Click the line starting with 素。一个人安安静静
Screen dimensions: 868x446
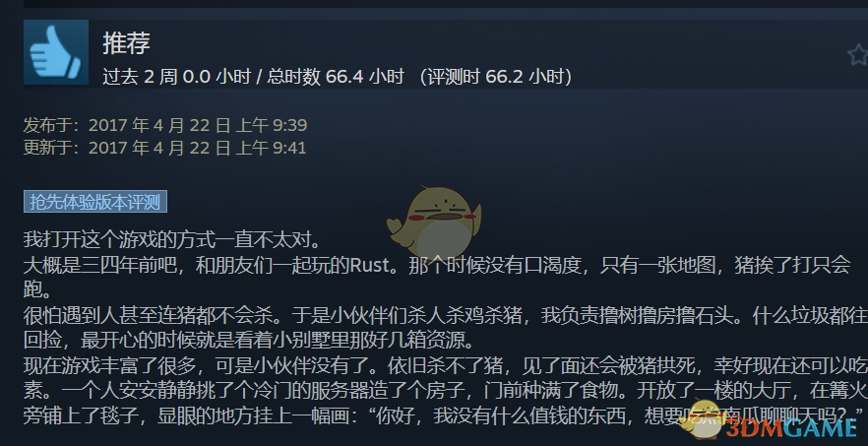[446, 390]
